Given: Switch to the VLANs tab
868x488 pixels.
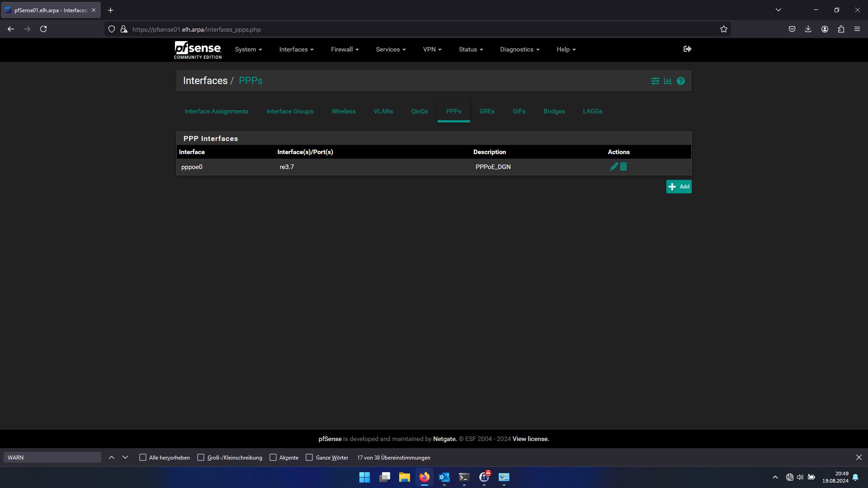Looking at the screenshot, I should coord(383,112).
